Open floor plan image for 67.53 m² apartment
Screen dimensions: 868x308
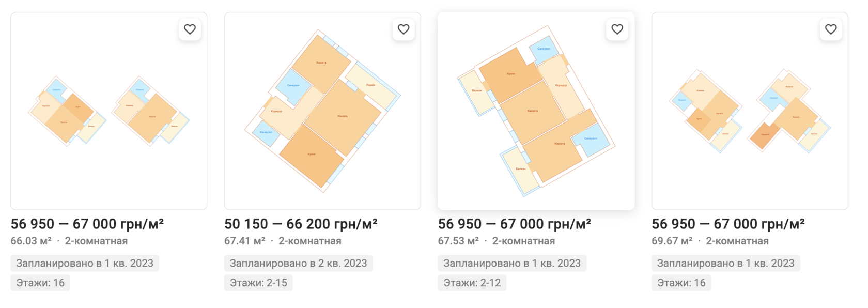pyautogui.click(x=536, y=111)
